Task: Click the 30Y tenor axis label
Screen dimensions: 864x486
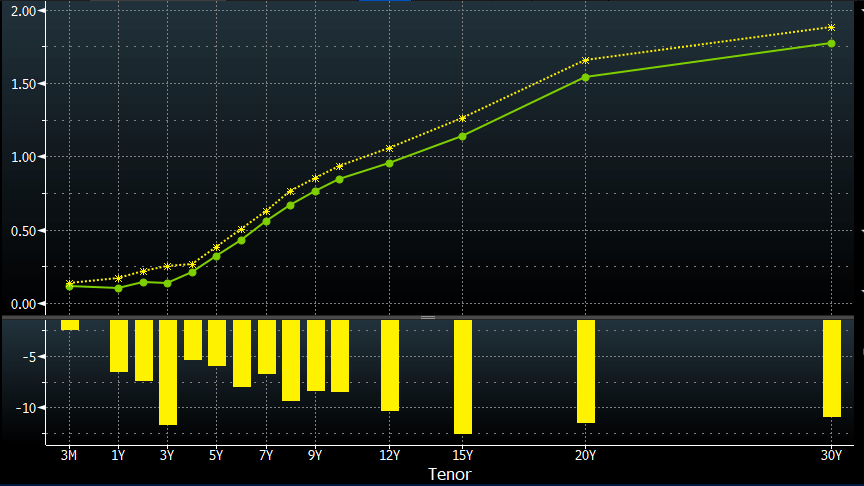Action: (x=831, y=455)
